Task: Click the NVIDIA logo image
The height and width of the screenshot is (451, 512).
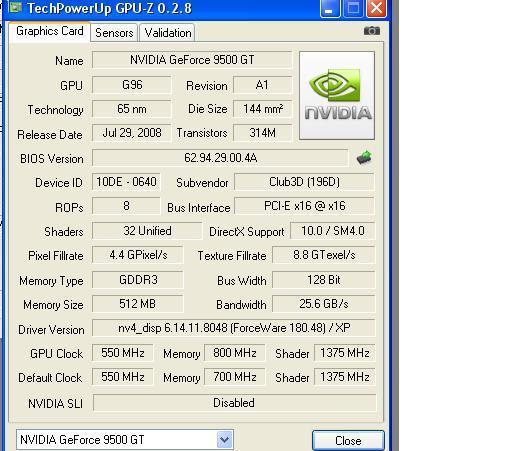Action: [x=337, y=95]
